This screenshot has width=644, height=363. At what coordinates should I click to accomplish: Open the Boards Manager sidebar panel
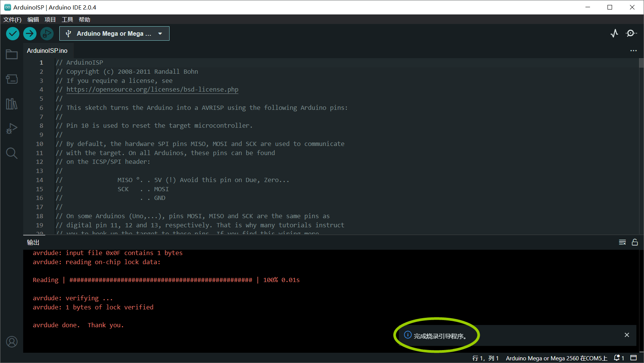pos(12,79)
